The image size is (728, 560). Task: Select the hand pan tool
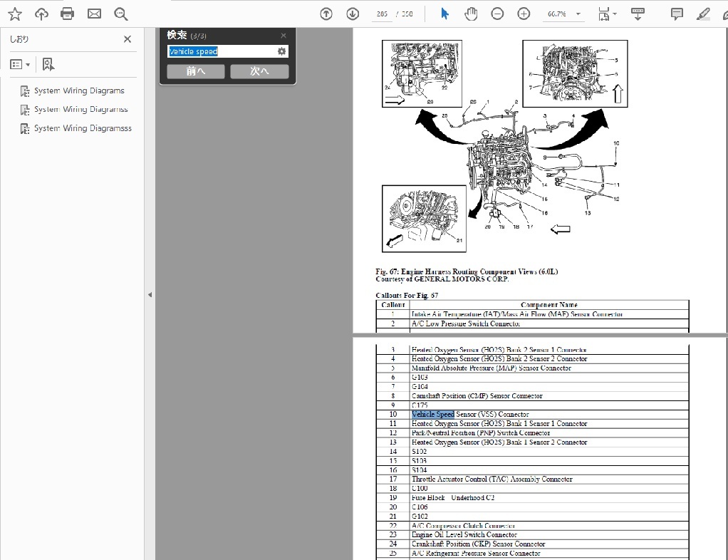[x=471, y=14]
